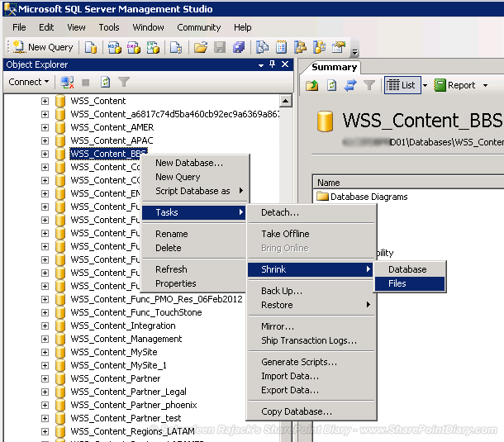This screenshot has height=442, width=504.
Task: Open the Tools menu
Action: pyautogui.click(x=109, y=27)
